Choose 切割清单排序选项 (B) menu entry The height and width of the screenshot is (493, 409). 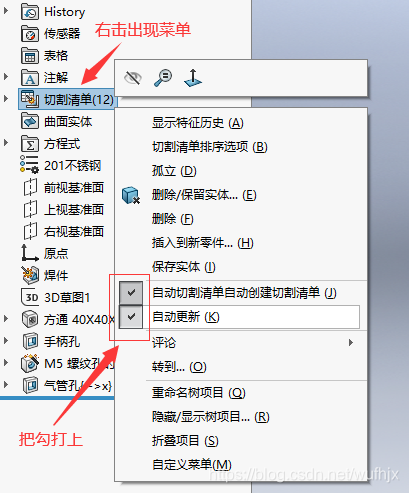pyautogui.click(x=210, y=147)
